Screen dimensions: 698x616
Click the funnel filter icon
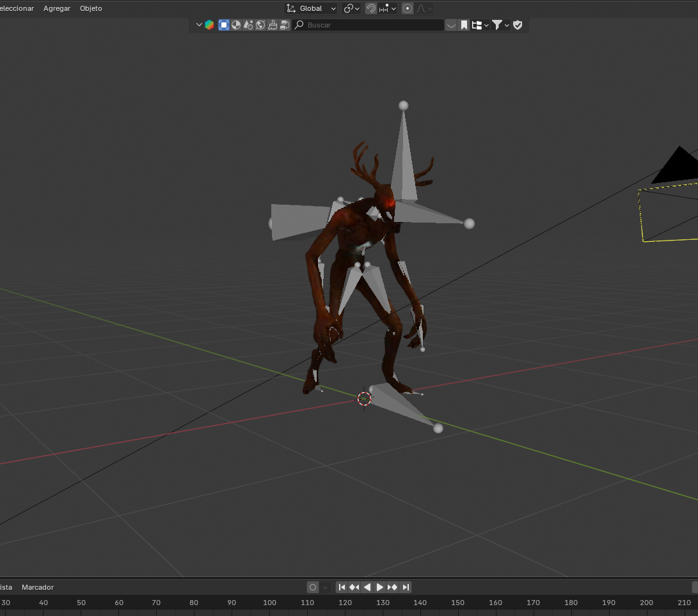click(497, 25)
